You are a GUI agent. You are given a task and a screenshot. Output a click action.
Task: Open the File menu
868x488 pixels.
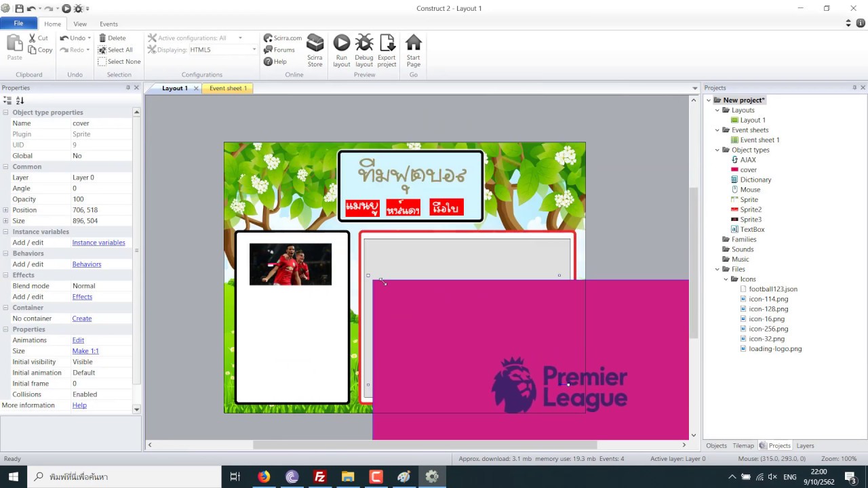click(x=18, y=23)
